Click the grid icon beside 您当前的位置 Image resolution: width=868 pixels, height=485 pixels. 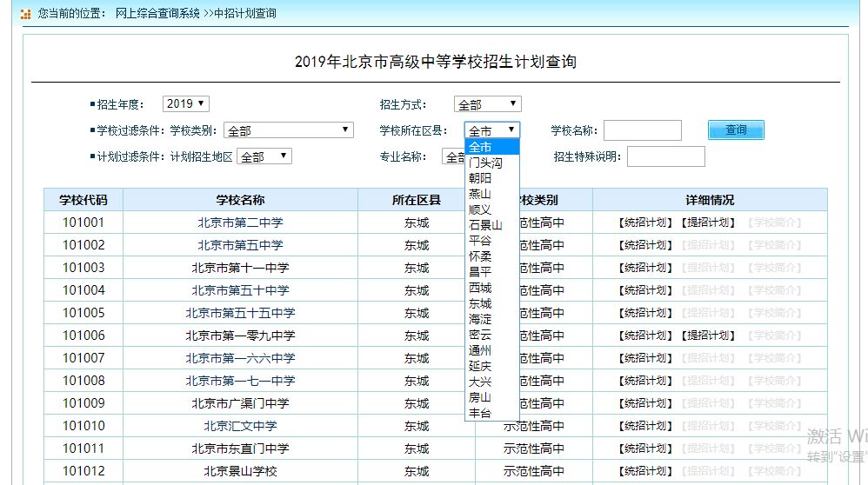pyautogui.click(x=25, y=14)
